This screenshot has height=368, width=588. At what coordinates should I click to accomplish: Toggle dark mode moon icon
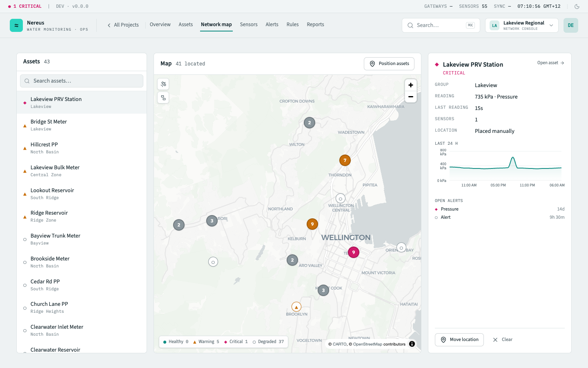[x=577, y=7]
